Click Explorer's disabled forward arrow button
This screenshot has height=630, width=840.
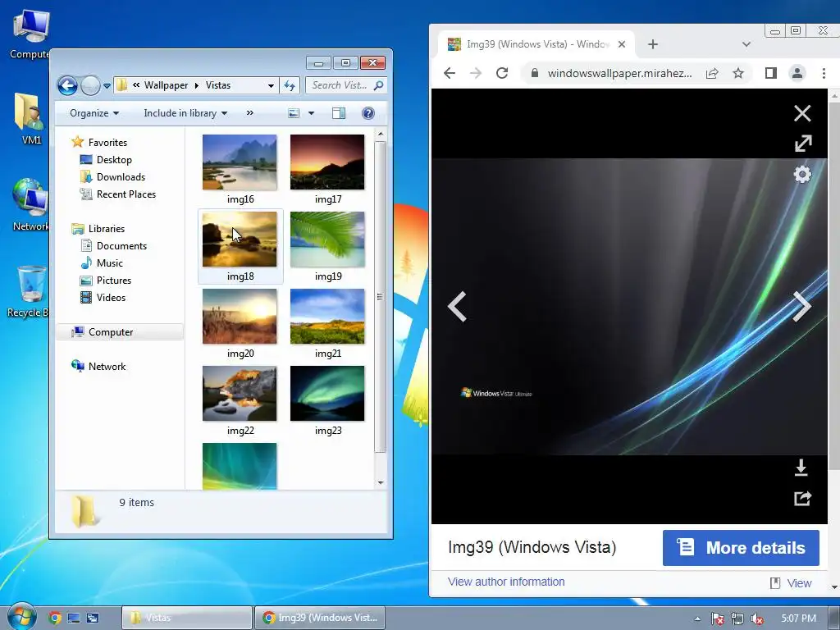coord(90,85)
